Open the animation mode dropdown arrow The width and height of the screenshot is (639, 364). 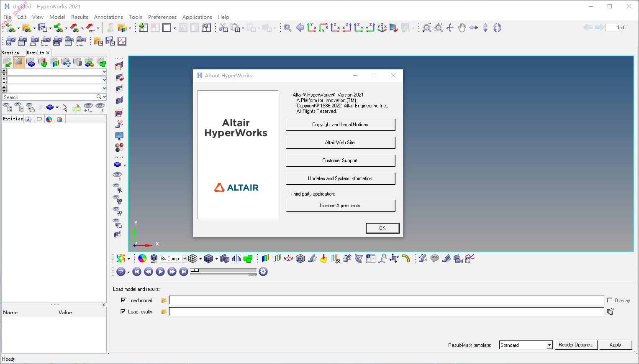click(x=128, y=272)
